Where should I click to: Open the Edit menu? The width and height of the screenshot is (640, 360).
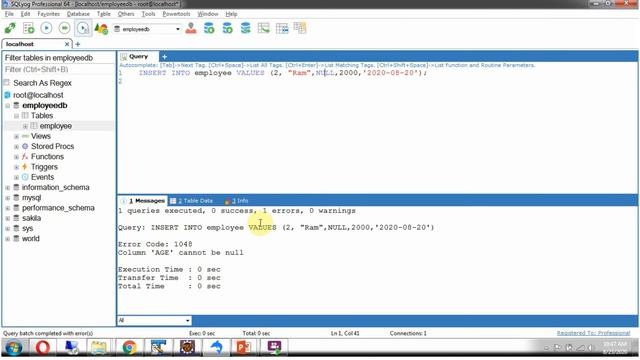(x=25, y=14)
